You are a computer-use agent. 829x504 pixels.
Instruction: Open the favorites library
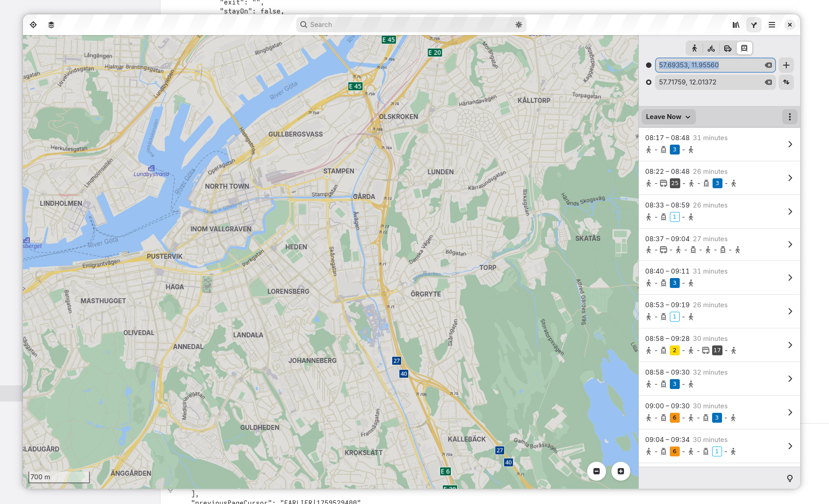[x=736, y=25]
